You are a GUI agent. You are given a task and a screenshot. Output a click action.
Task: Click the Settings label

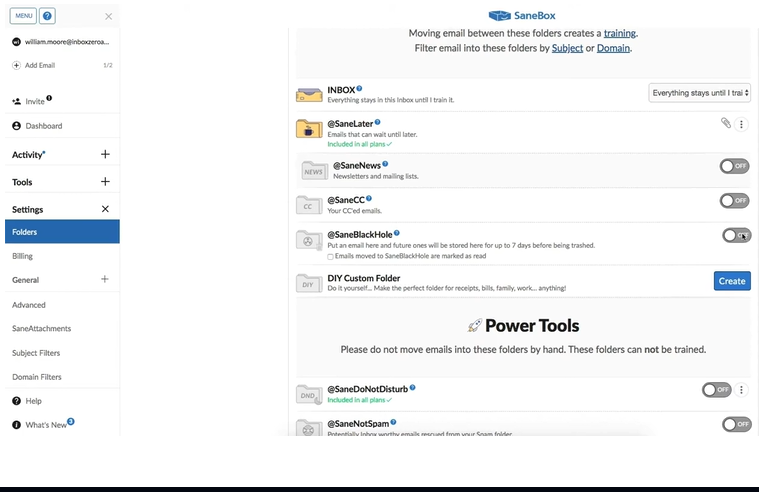click(28, 210)
